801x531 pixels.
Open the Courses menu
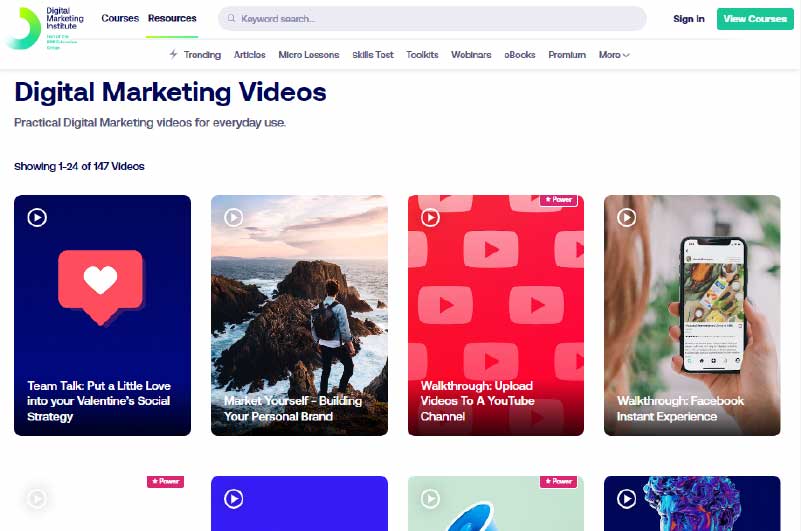(120, 18)
